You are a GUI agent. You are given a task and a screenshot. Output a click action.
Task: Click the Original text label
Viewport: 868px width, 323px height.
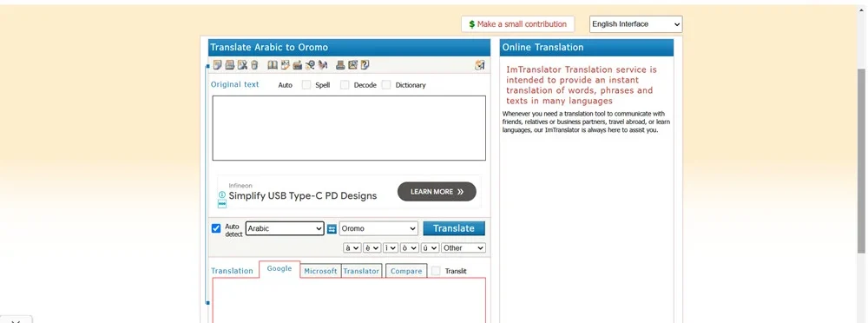235,84
